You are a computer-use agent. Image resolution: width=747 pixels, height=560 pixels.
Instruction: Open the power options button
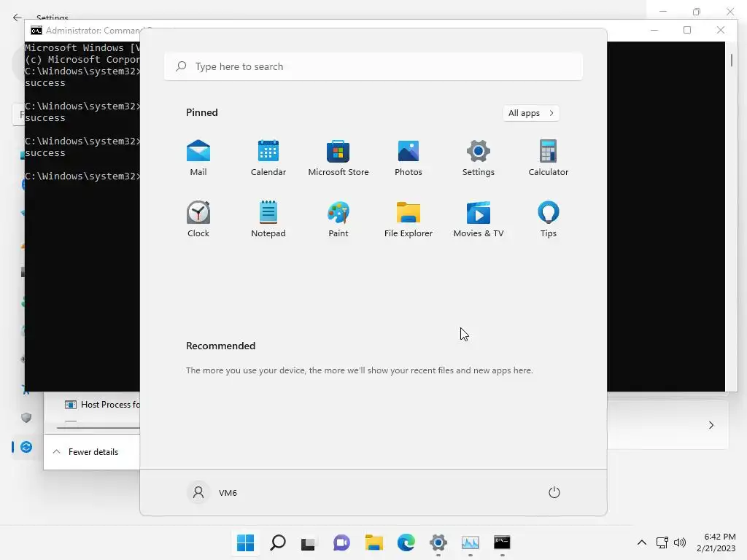click(554, 492)
